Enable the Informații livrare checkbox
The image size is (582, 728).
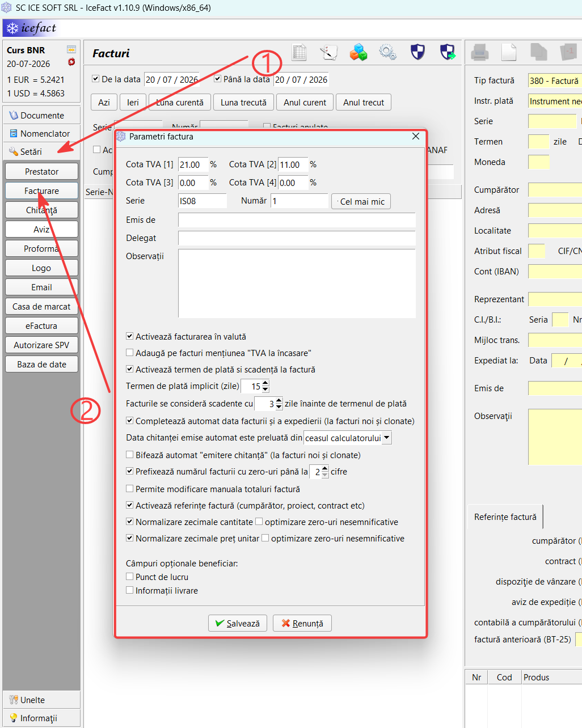(x=129, y=590)
